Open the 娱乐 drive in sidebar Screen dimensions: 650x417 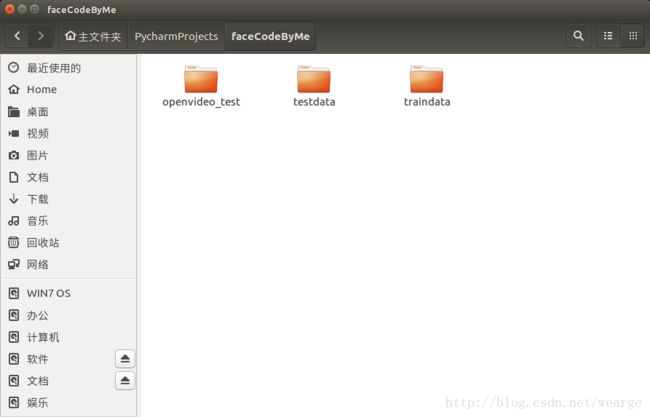pos(68,402)
